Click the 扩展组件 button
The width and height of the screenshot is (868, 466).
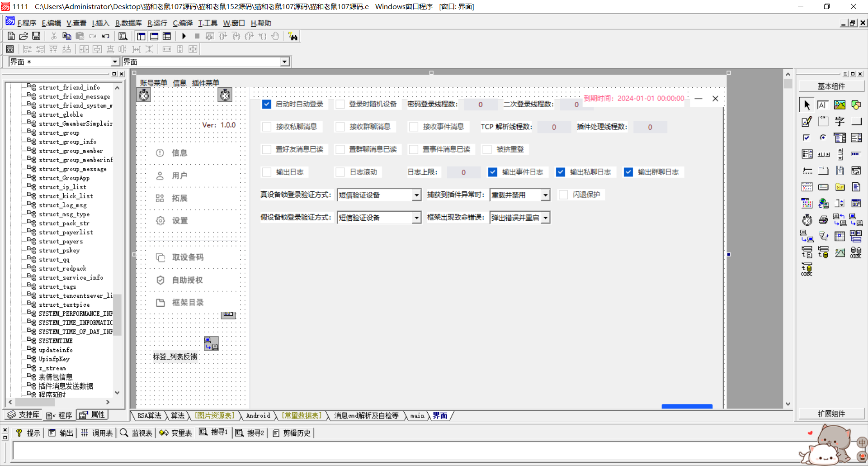pos(831,414)
